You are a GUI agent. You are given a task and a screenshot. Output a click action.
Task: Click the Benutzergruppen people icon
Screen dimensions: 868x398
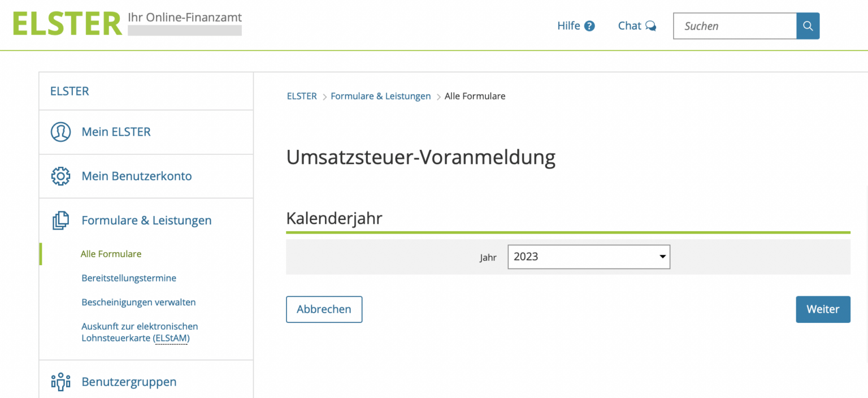[x=60, y=382]
